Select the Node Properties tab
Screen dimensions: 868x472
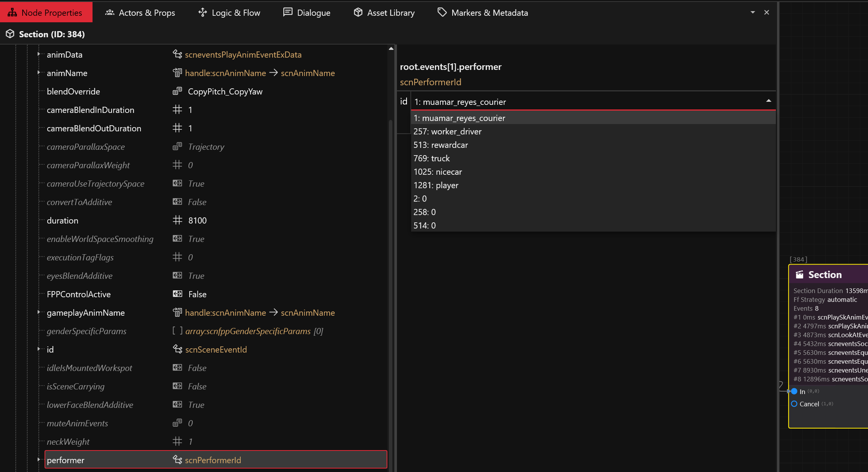(46, 13)
